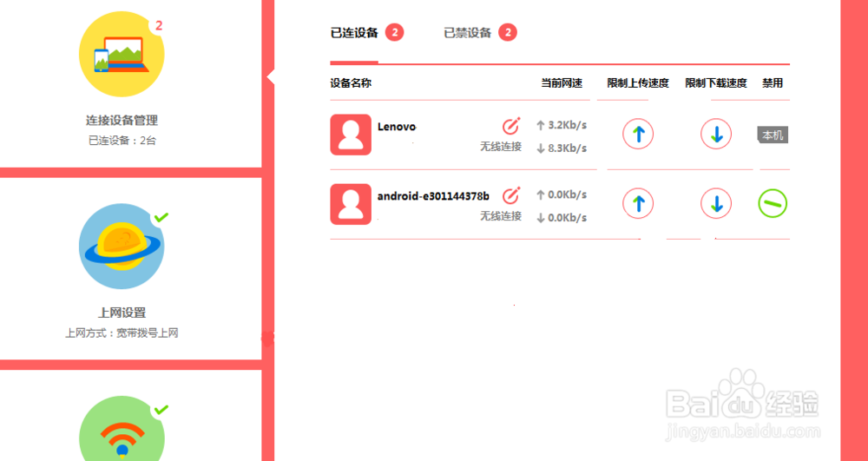The height and width of the screenshot is (461, 868).
Task: Limit upload speed for Lenovo
Action: [638, 134]
